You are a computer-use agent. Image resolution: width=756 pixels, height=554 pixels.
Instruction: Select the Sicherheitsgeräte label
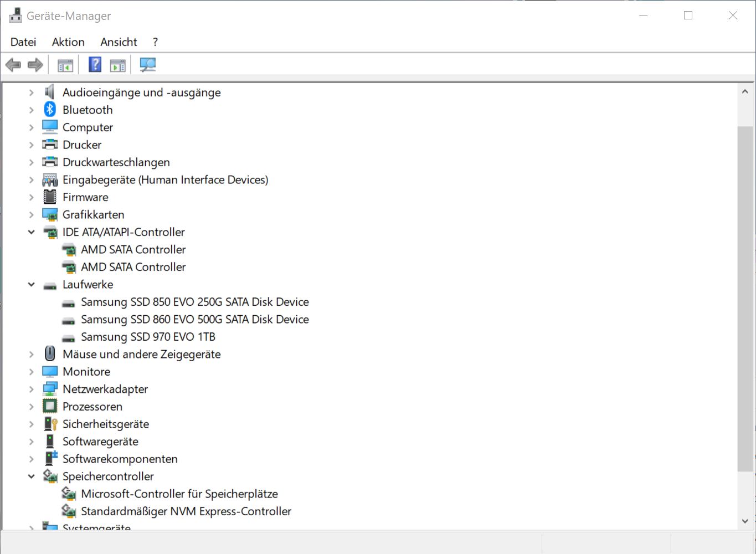[x=106, y=424]
